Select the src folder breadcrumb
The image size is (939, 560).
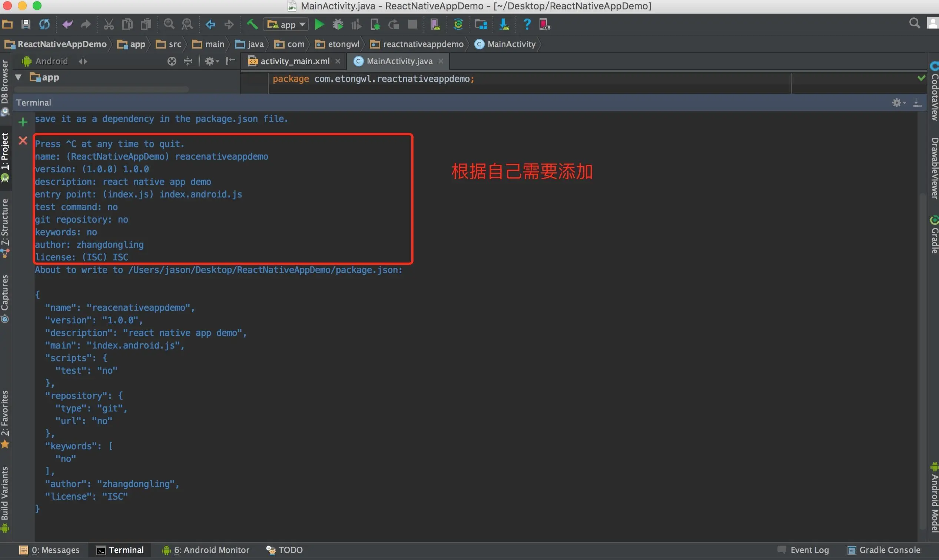(169, 44)
